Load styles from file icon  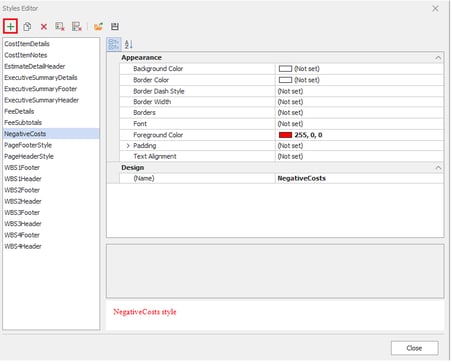98,26
